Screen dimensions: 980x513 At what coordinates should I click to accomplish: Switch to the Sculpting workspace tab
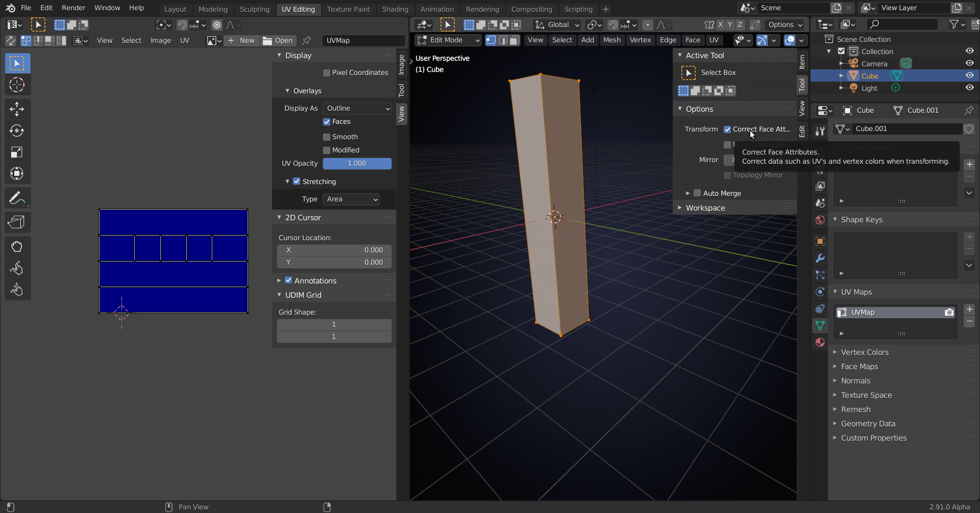(x=254, y=9)
